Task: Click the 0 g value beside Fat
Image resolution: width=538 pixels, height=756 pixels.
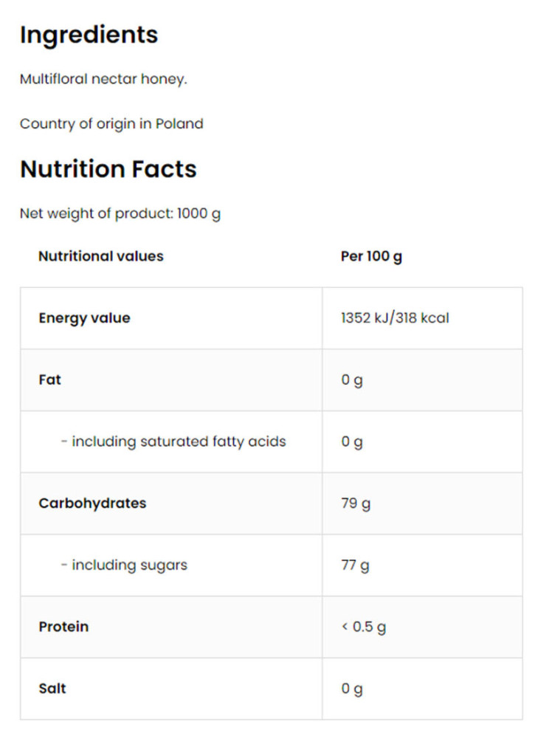Action: 352,380
